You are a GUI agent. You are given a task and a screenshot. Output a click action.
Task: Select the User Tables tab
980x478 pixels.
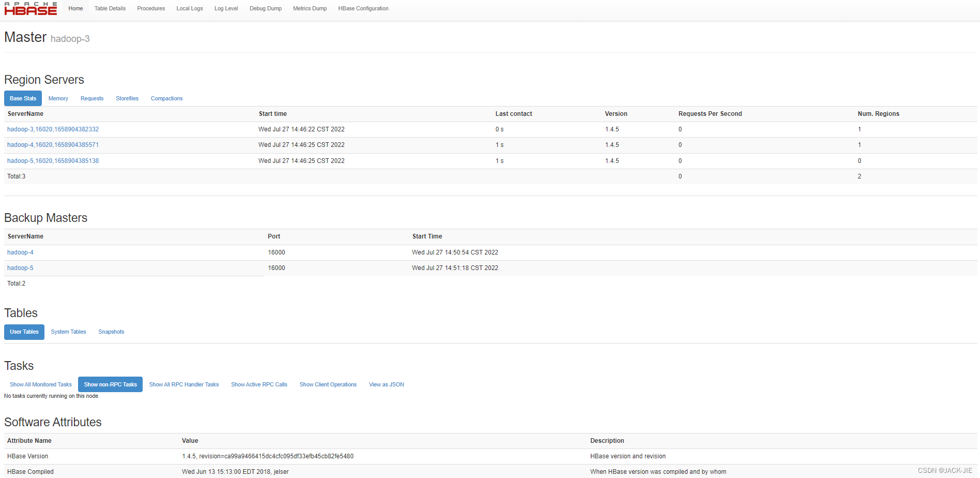click(x=24, y=332)
